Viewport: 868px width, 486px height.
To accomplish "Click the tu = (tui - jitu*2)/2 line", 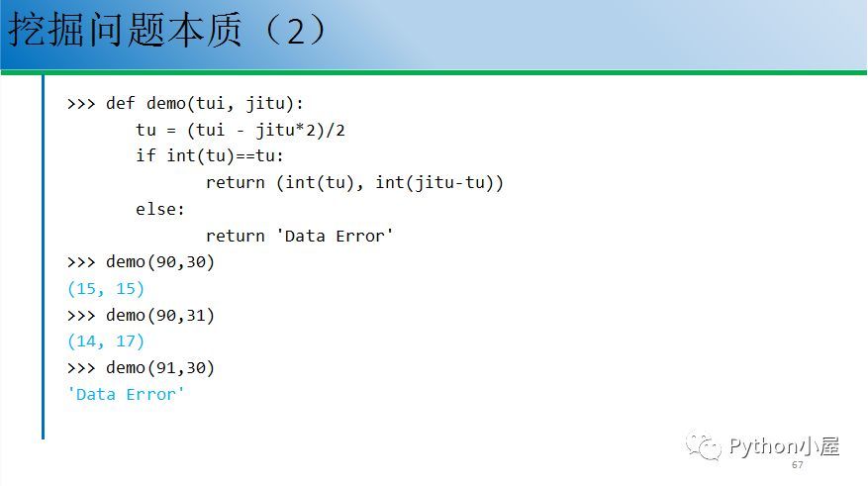I will 241,130.
